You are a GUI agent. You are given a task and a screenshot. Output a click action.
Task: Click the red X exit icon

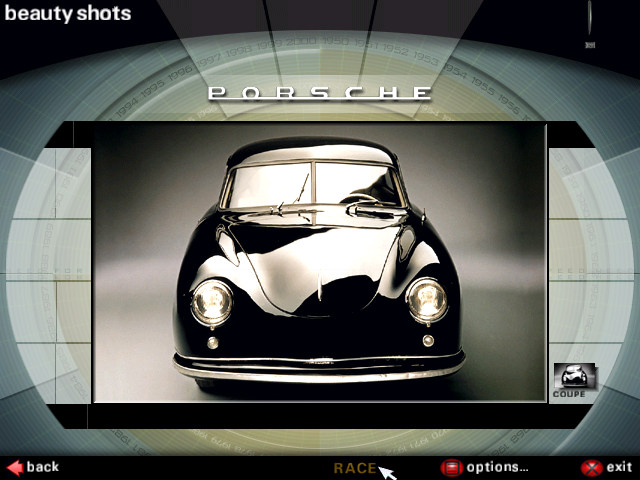(x=592, y=467)
